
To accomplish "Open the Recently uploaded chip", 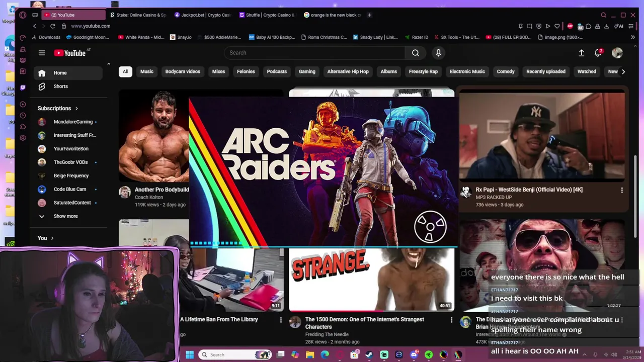I will coord(546,71).
